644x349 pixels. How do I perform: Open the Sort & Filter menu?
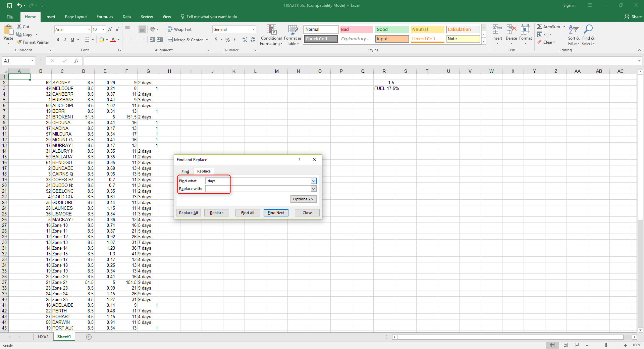[574, 35]
